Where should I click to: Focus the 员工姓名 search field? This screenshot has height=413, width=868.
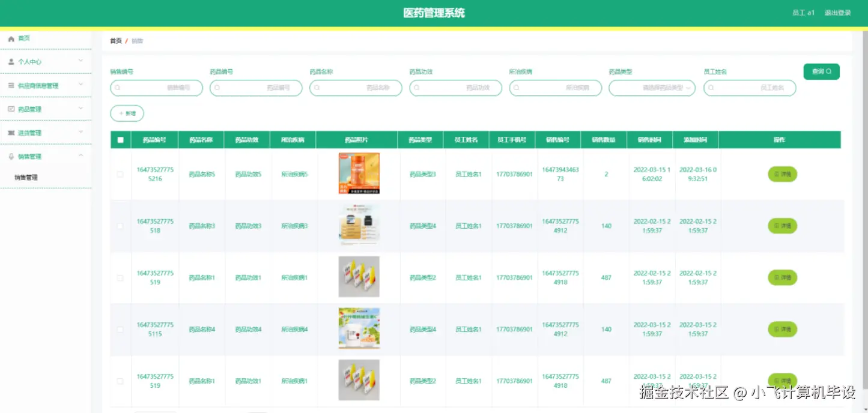pos(750,88)
